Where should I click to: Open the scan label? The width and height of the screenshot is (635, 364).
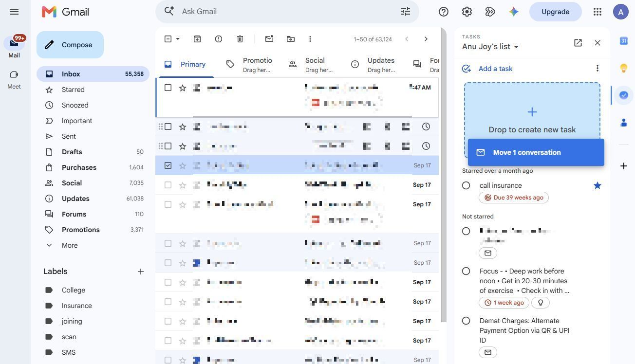(93, 337)
